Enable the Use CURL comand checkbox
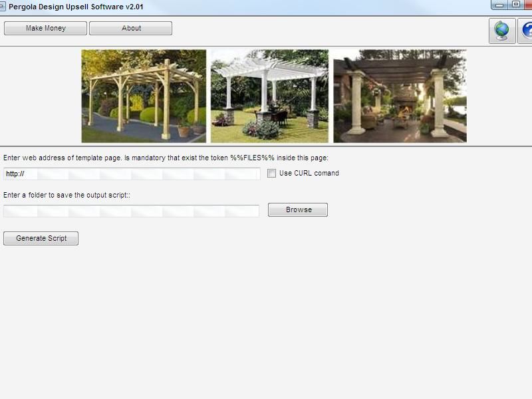Viewport: 532px width, 399px height. coord(271,174)
